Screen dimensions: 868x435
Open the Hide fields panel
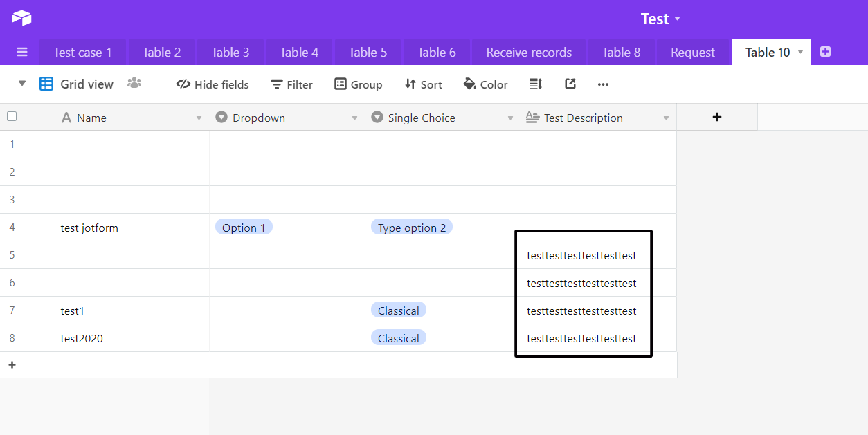tap(212, 84)
